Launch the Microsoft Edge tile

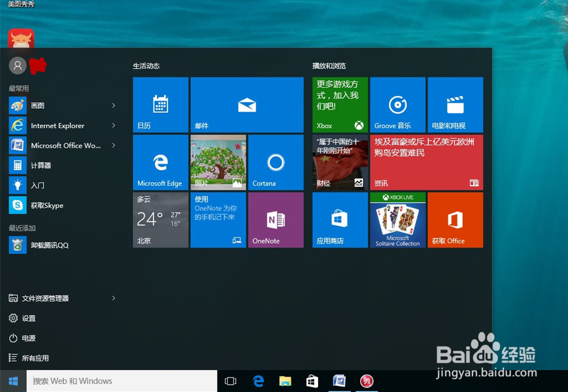click(x=161, y=162)
